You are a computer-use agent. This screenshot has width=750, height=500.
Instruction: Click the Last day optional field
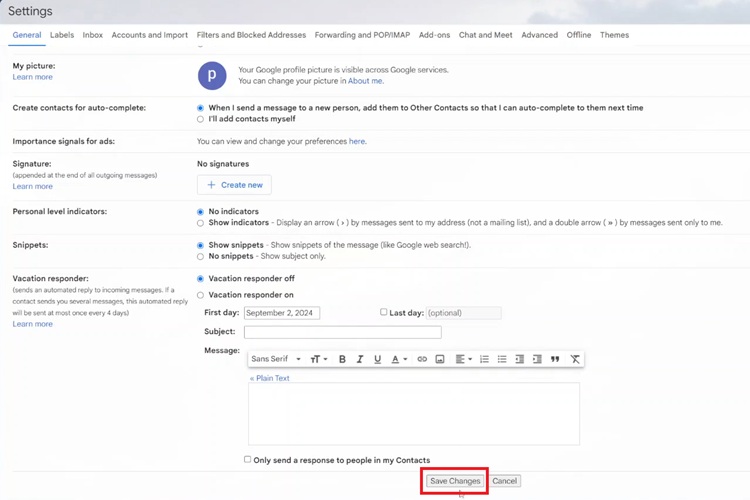pyautogui.click(x=463, y=313)
